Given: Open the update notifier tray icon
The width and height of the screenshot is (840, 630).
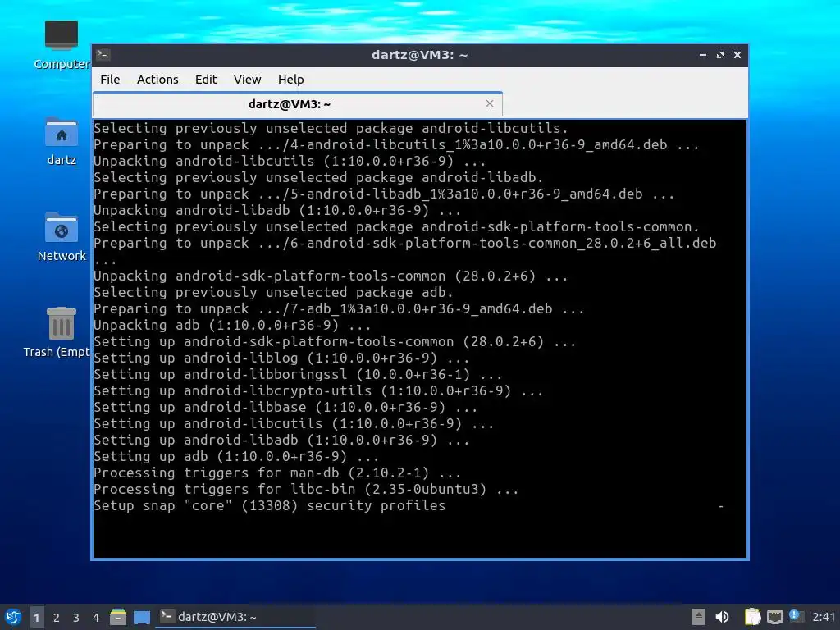Looking at the screenshot, I should coord(796,617).
